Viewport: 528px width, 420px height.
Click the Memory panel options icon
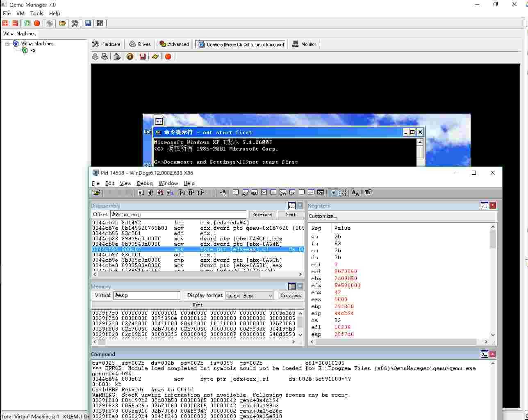(x=292, y=286)
